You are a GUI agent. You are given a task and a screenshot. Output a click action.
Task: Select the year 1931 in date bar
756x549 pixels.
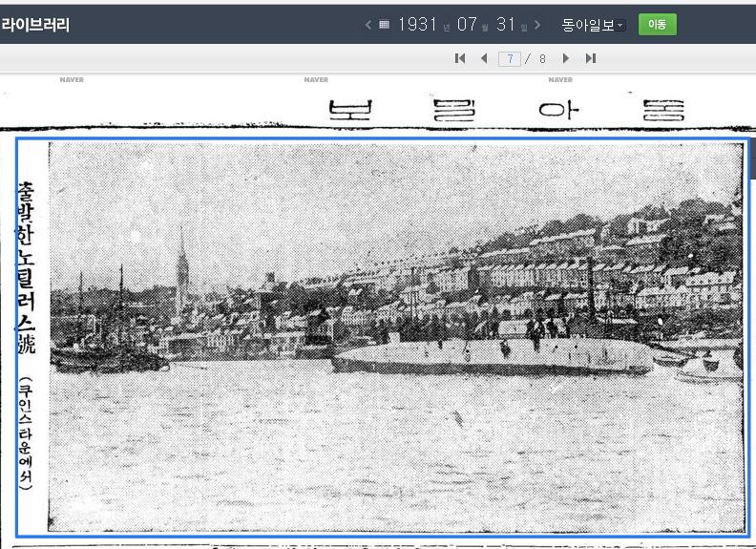[x=417, y=25]
